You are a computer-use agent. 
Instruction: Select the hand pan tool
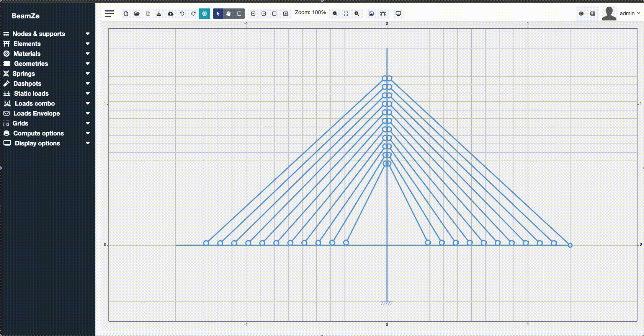click(x=229, y=14)
